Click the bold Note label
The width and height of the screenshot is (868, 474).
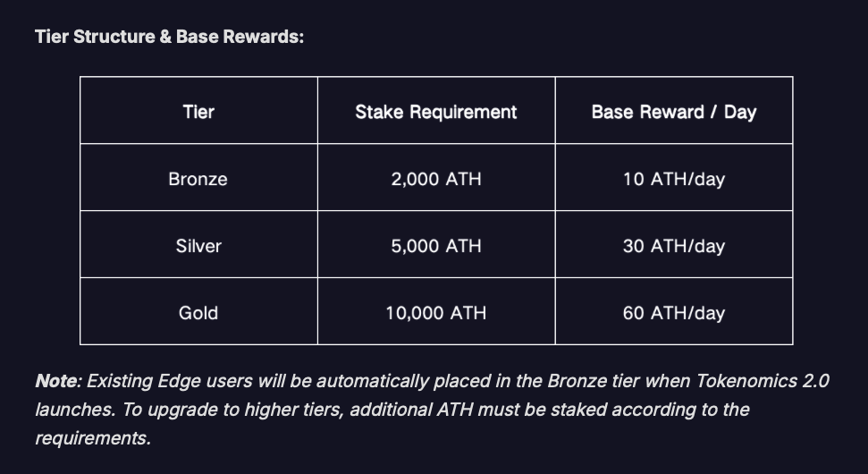coord(58,381)
